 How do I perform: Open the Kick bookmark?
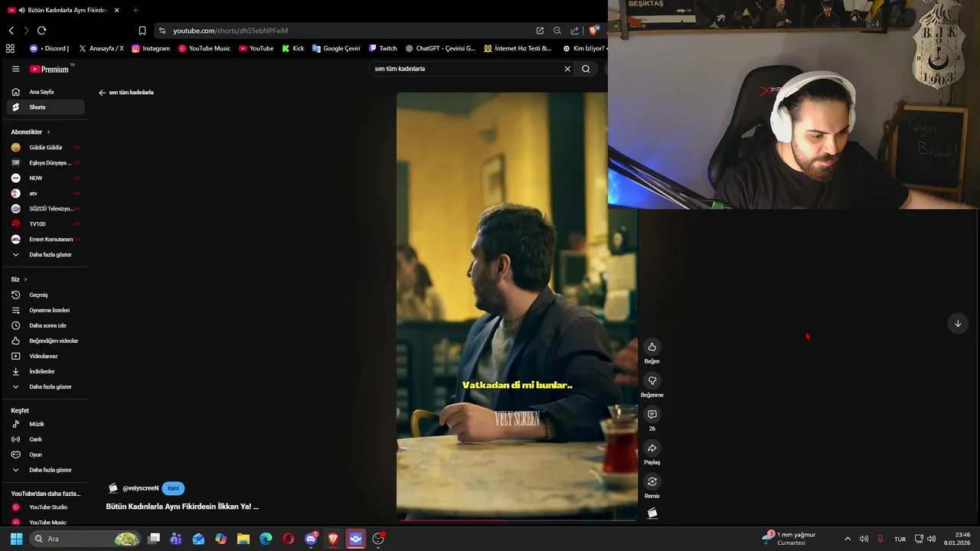292,48
